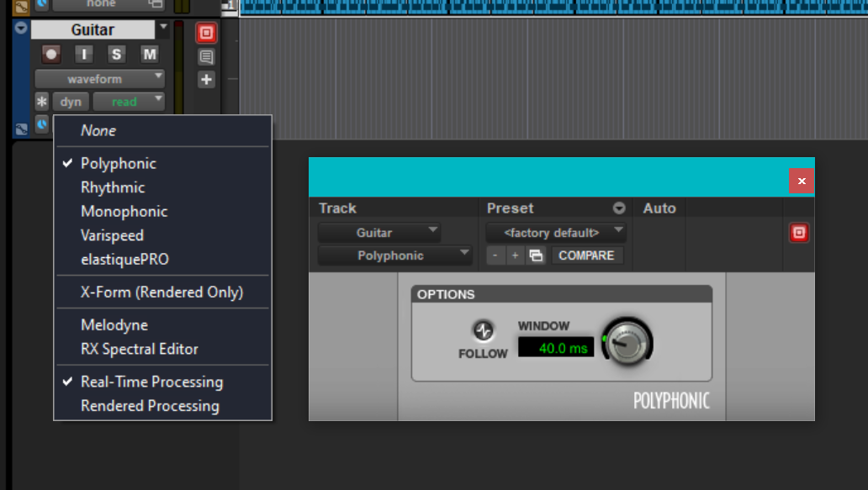Image resolution: width=868 pixels, height=490 pixels.
Task: Click the Window size knob
Action: [x=627, y=342]
